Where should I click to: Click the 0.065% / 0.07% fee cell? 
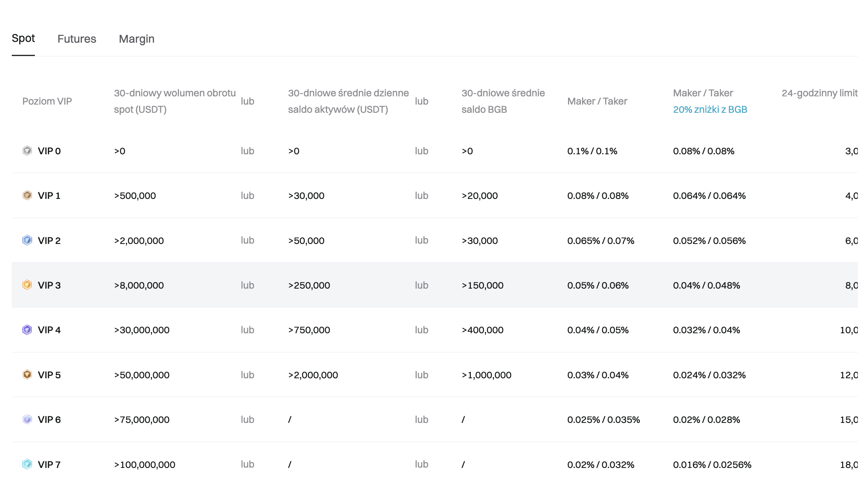click(601, 241)
